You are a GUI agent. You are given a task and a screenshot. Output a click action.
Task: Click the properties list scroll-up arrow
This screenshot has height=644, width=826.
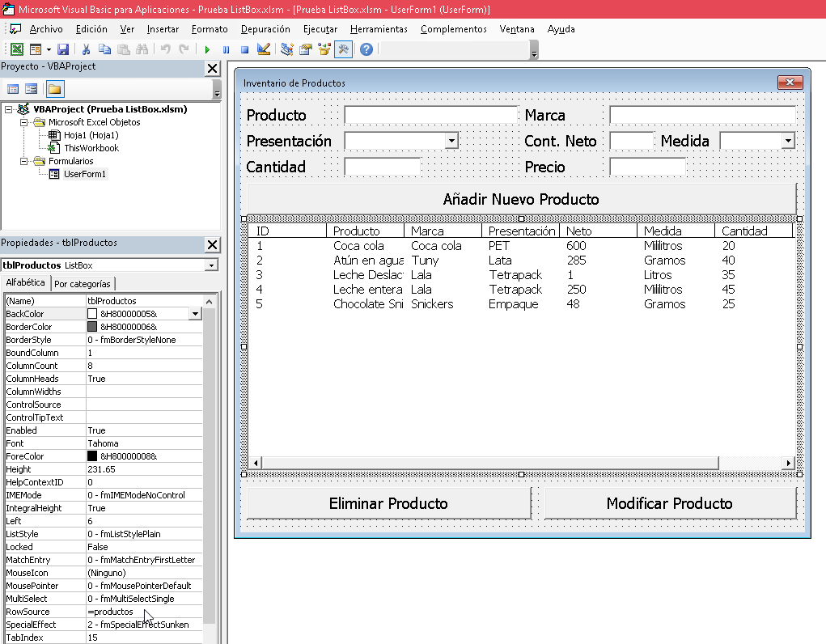(x=210, y=302)
